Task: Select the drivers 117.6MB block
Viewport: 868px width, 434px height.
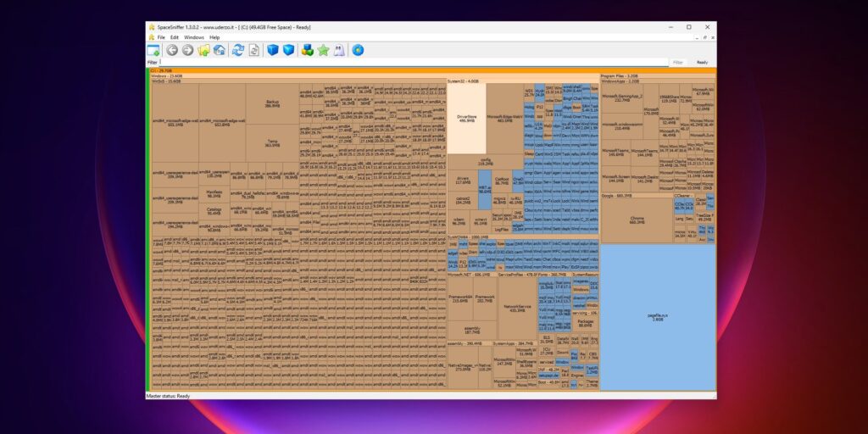Action: click(x=462, y=181)
